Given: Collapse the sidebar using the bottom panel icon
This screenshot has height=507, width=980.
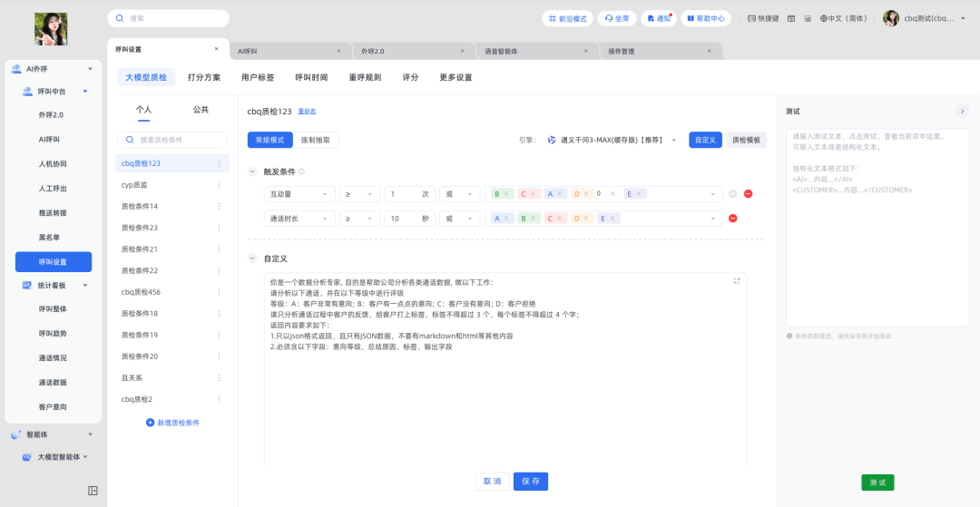Looking at the screenshot, I should pos(93,491).
